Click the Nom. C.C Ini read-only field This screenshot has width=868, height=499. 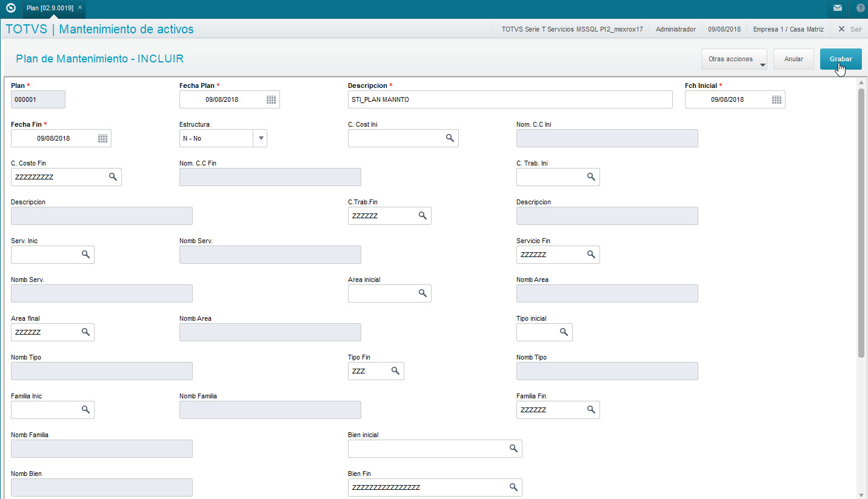[607, 138]
